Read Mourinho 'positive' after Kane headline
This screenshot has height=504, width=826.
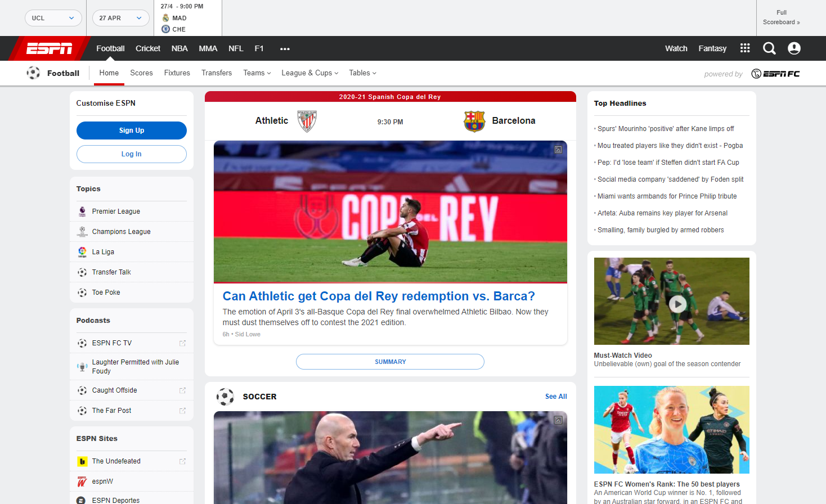(666, 129)
